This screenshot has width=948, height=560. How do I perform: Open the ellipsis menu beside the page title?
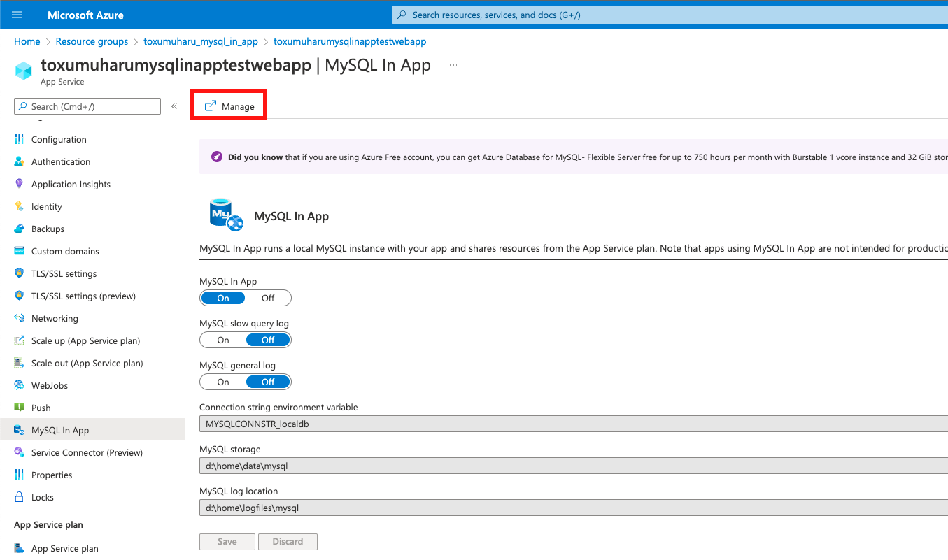pos(453,64)
